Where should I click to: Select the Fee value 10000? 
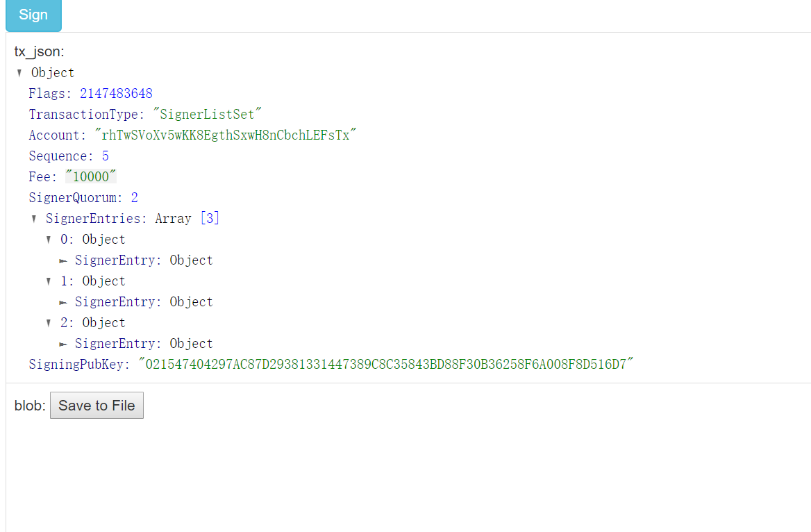pos(90,176)
